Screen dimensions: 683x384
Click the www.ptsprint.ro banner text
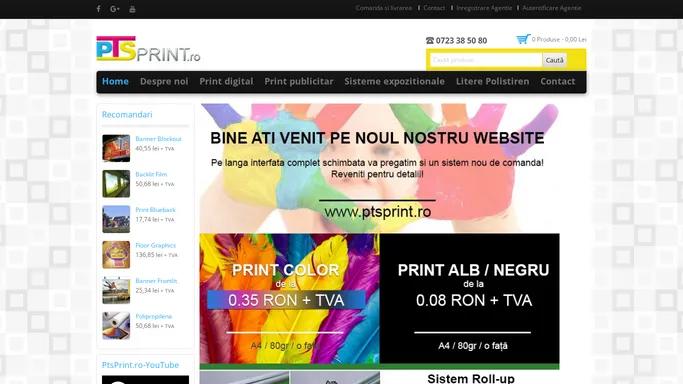click(x=378, y=212)
